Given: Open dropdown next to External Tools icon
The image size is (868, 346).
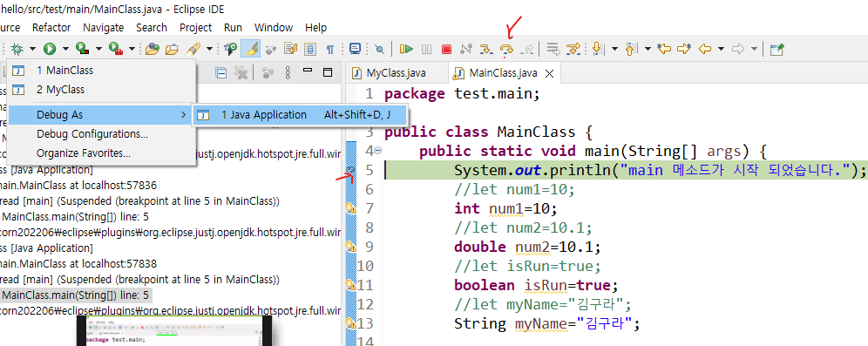Looking at the screenshot, I should click(x=132, y=50).
